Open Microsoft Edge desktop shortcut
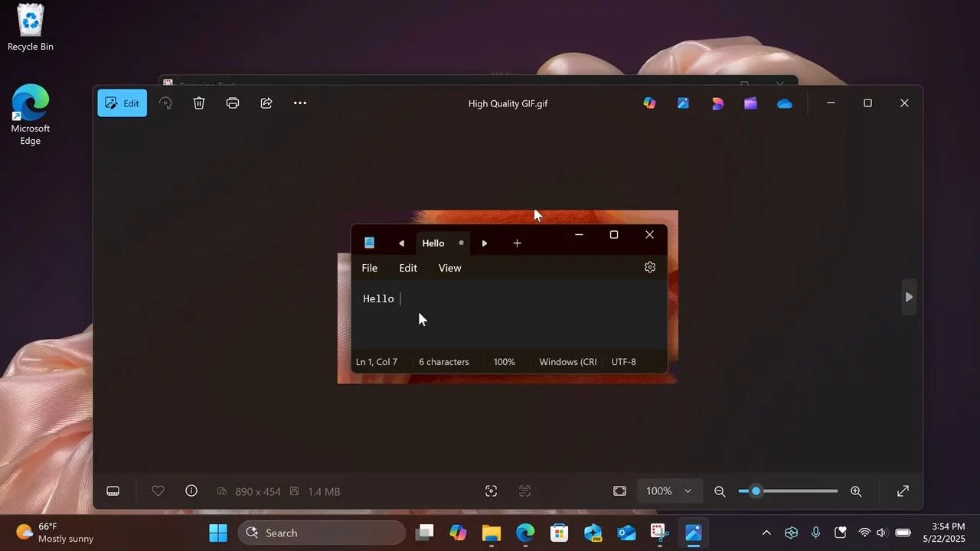The image size is (980, 551). click(31, 114)
